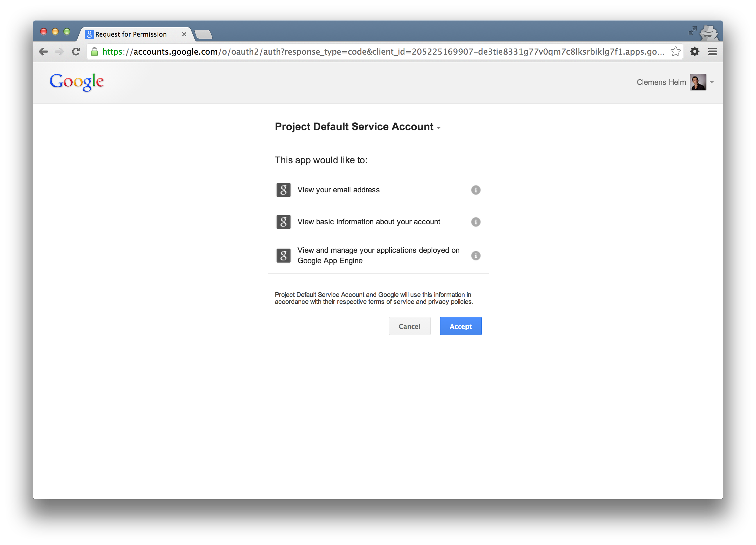Expand Project Default Service Account dropdown
756x545 pixels.
[x=439, y=128]
